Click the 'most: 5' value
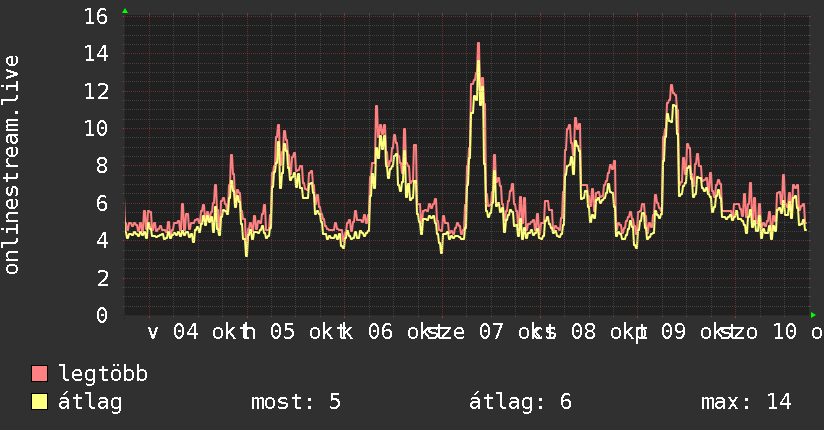 pos(296,402)
